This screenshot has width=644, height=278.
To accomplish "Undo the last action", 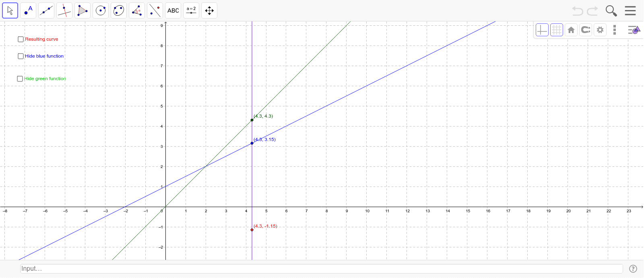I will click(578, 11).
